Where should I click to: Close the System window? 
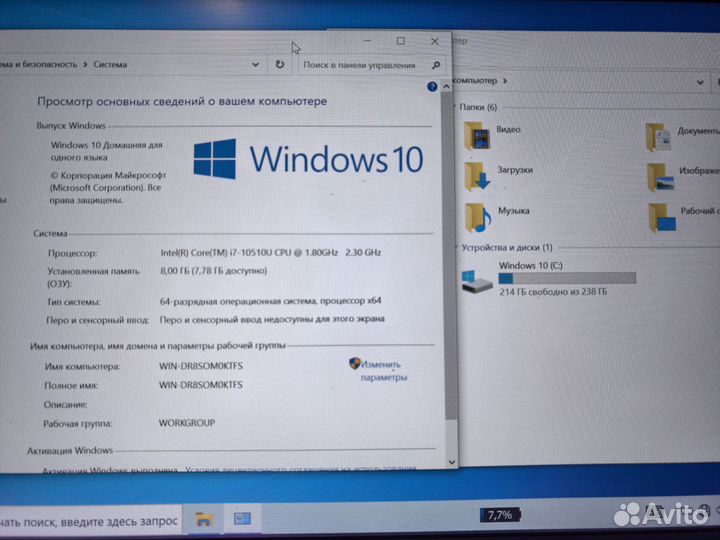tap(434, 42)
